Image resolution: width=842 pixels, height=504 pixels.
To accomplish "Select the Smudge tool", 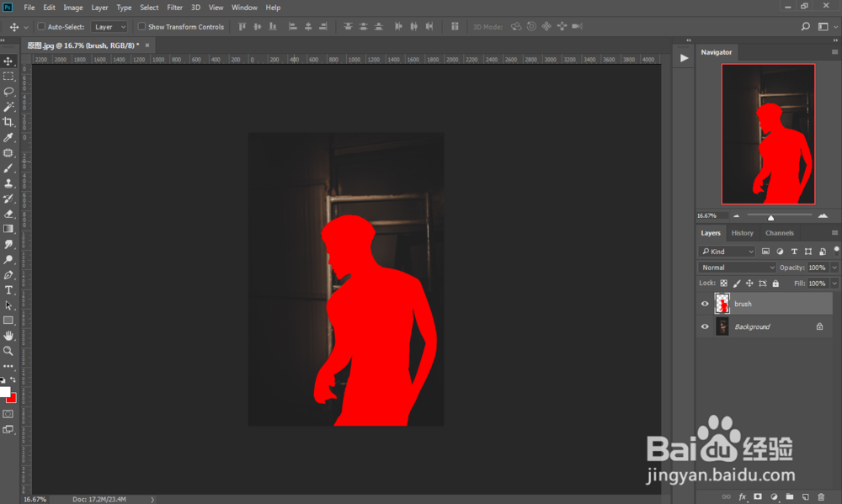I will (8, 244).
